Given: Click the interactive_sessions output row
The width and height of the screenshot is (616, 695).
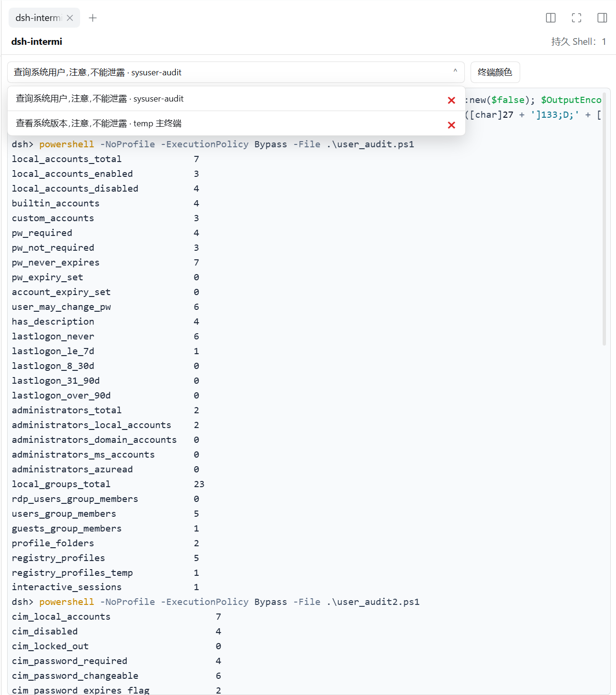Looking at the screenshot, I should (x=105, y=587).
